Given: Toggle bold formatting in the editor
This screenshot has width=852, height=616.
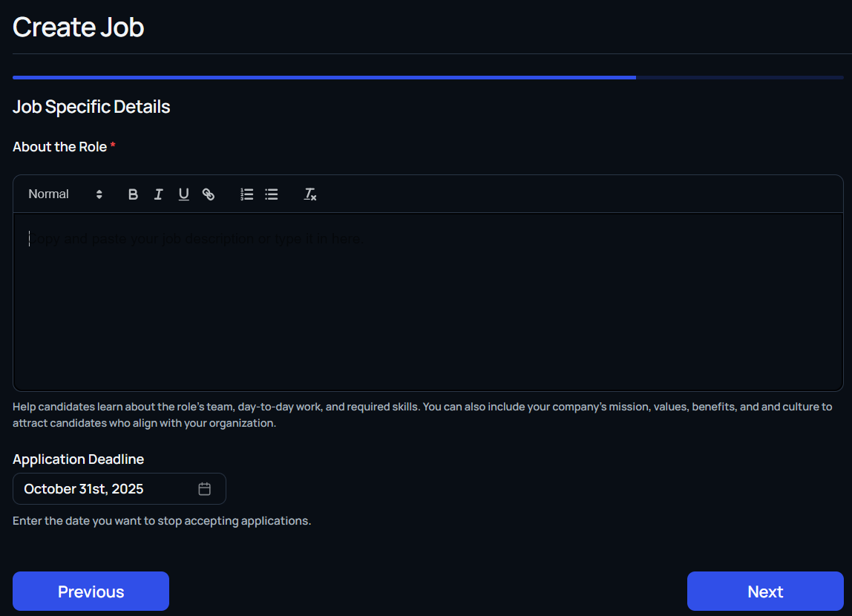Looking at the screenshot, I should tap(133, 194).
